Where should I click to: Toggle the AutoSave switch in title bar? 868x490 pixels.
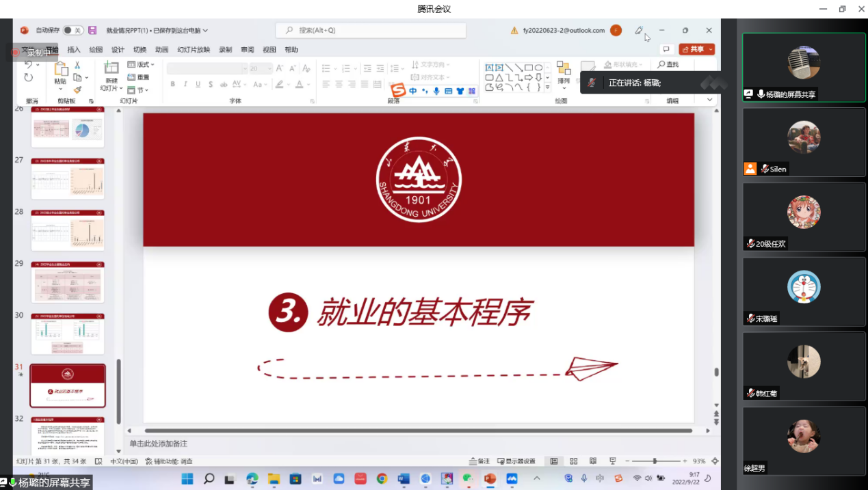(73, 30)
